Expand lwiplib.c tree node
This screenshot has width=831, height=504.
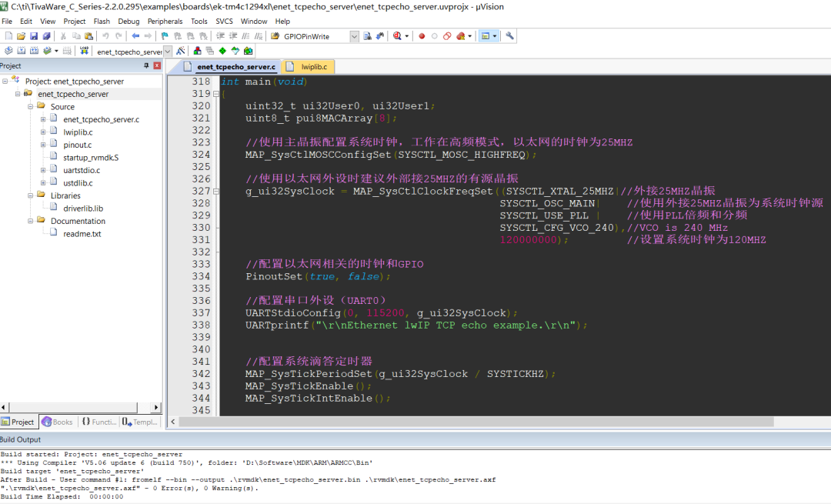click(43, 132)
